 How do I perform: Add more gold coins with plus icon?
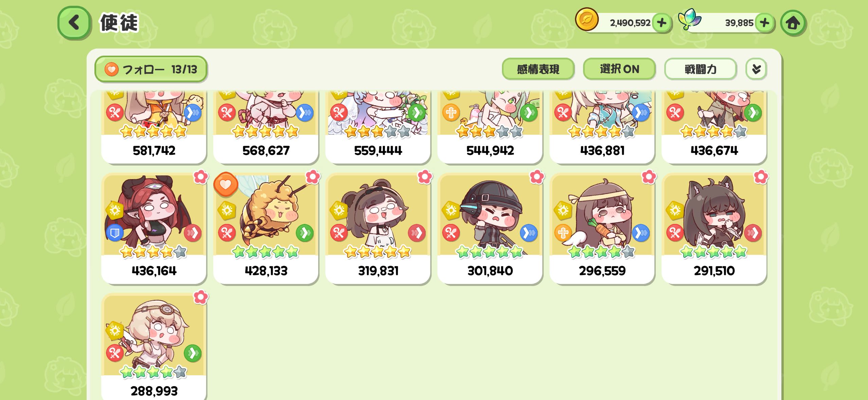661,23
